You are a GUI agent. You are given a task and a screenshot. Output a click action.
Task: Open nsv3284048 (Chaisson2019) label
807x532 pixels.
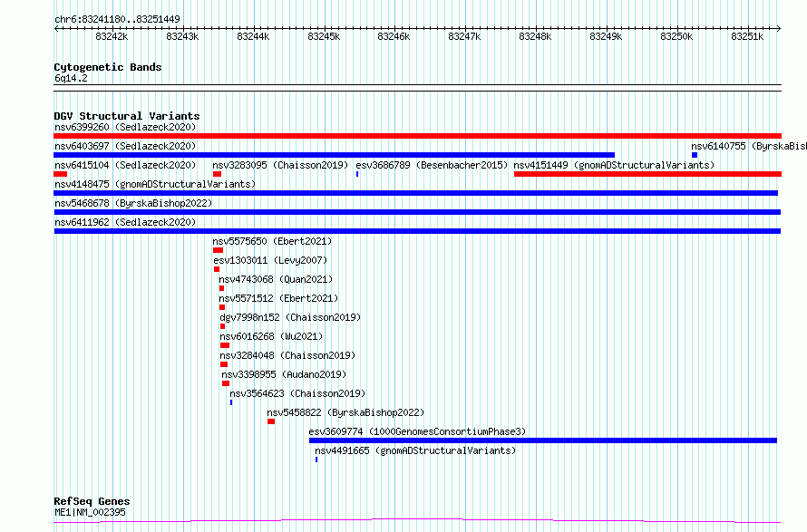[x=287, y=355]
